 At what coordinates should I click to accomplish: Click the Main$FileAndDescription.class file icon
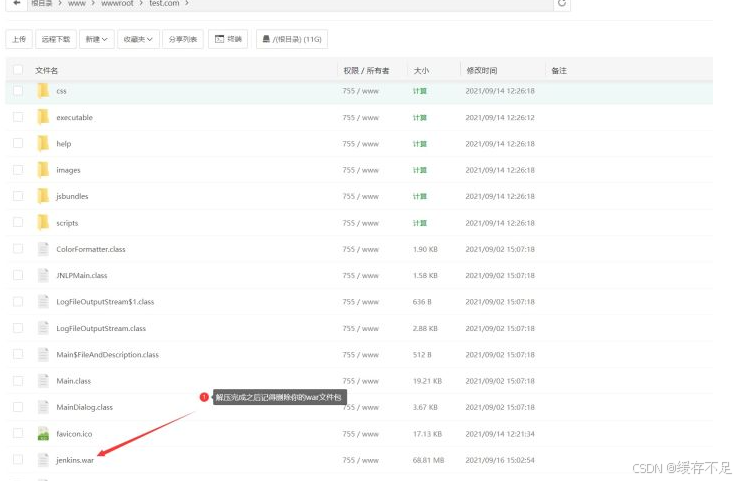[43, 354]
